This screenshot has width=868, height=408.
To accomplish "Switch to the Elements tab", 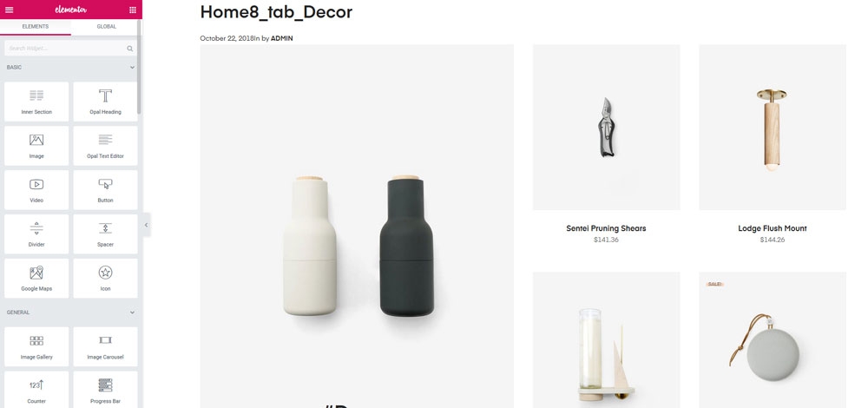I will 36,27.
